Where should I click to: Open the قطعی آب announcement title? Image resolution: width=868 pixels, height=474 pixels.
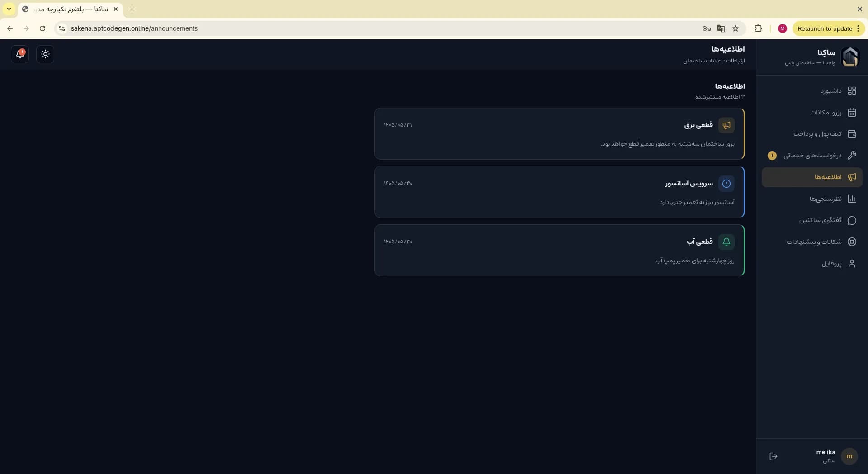pyautogui.click(x=700, y=242)
